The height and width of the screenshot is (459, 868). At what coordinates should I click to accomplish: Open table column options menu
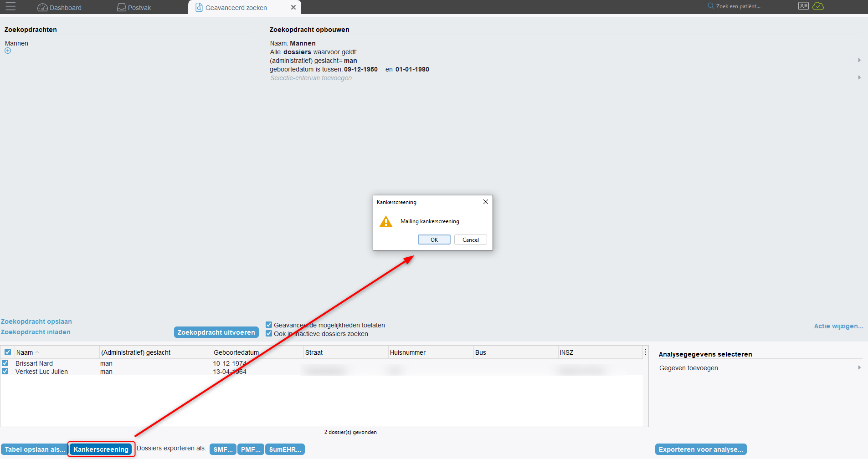click(645, 352)
